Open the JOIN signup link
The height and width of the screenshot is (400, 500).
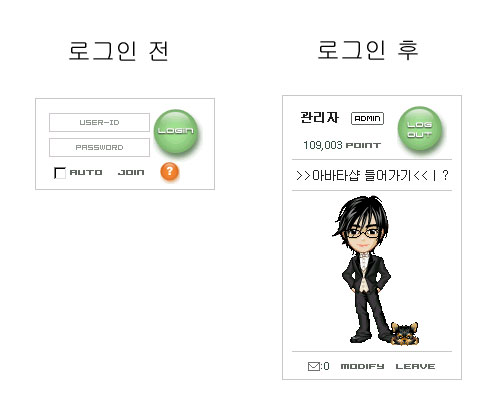[x=131, y=172]
